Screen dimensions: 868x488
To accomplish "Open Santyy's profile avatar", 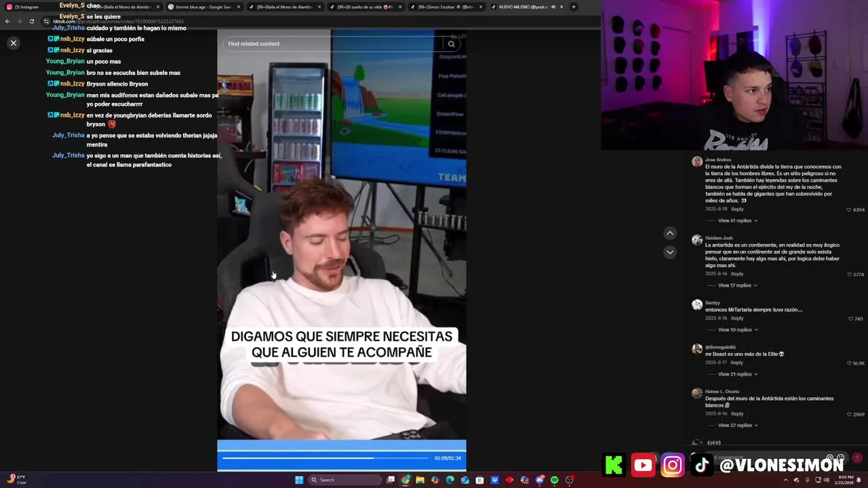I will pos(696,305).
